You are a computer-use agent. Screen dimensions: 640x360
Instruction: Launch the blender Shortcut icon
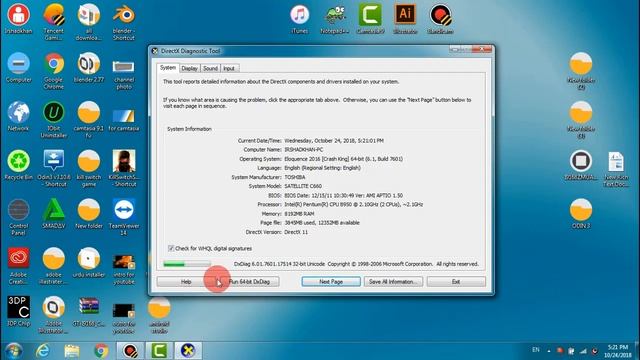point(124,22)
